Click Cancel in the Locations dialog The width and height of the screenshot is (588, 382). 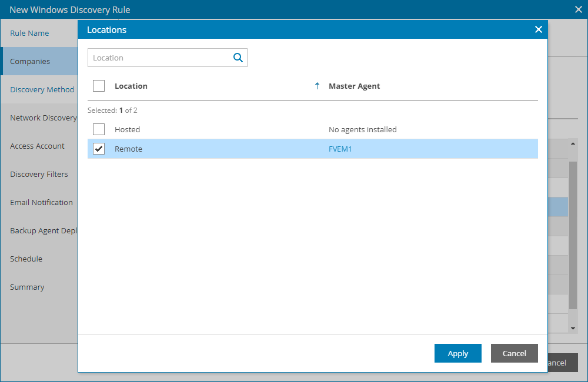(x=514, y=353)
